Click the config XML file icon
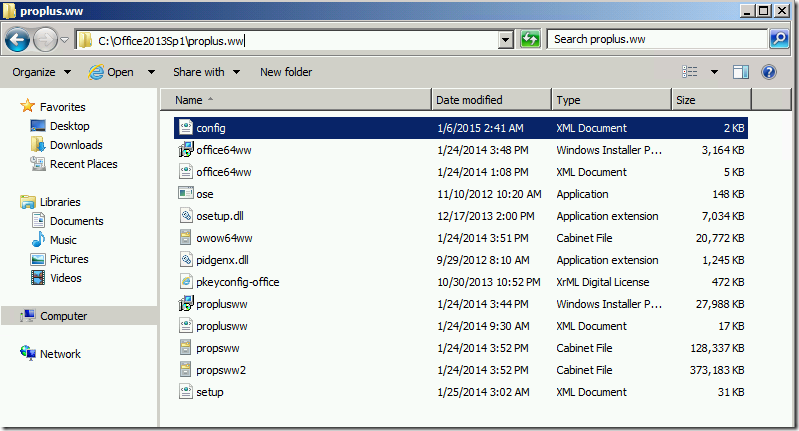The height and width of the screenshot is (431, 799). click(185, 128)
